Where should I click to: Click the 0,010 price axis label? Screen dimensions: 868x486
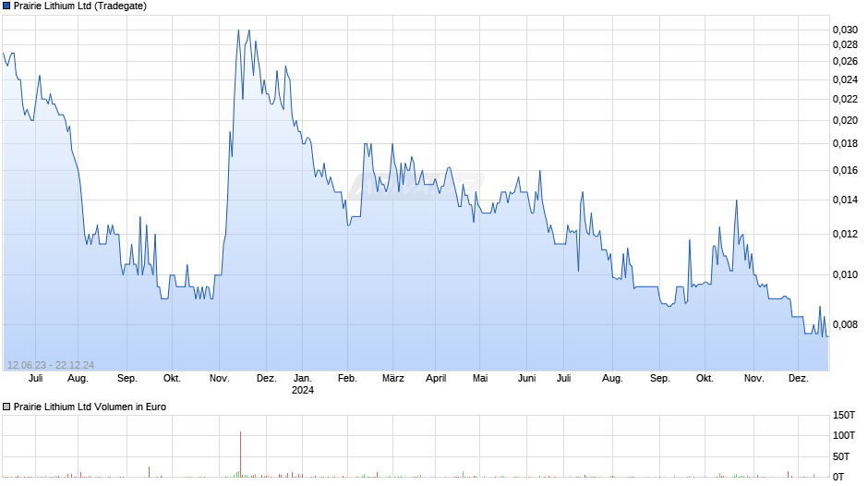coord(845,274)
